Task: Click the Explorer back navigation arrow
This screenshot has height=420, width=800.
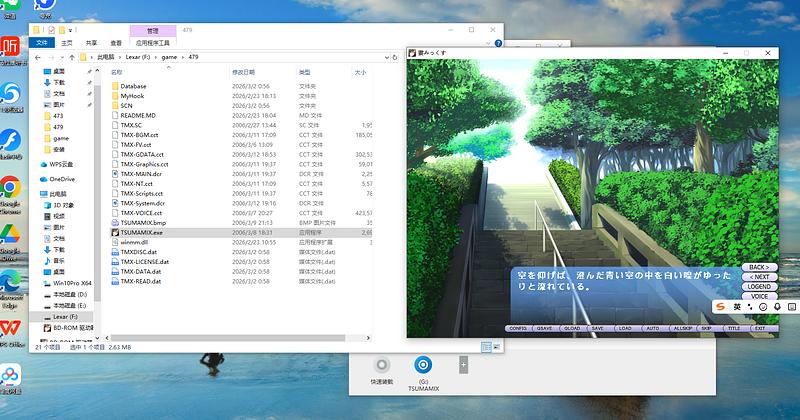Action: pos(38,58)
